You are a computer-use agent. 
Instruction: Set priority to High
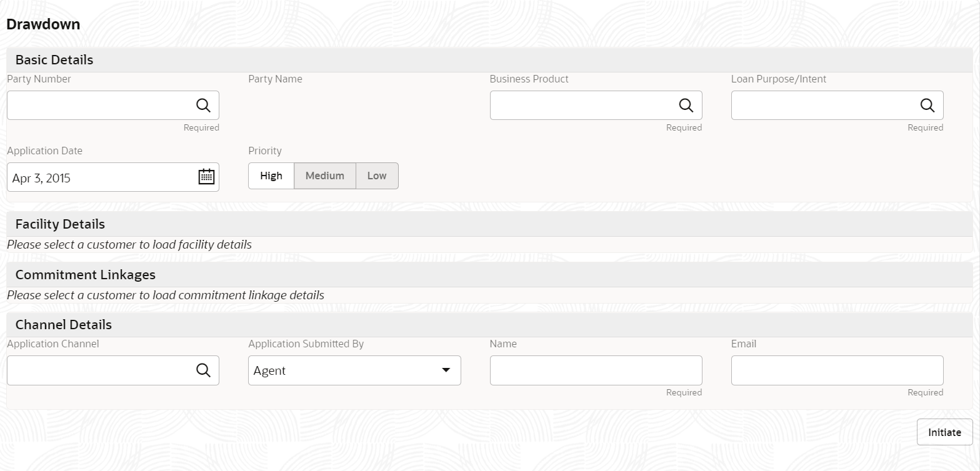(x=271, y=176)
